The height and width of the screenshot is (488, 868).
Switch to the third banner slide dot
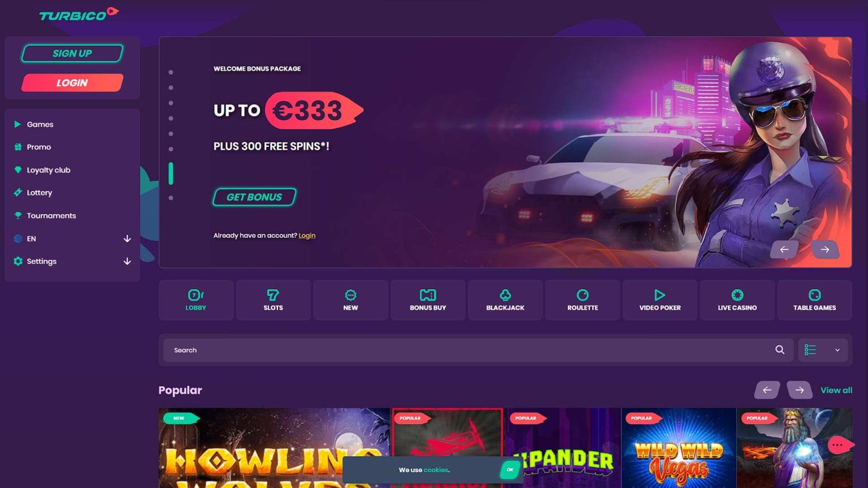[x=171, y=103]
